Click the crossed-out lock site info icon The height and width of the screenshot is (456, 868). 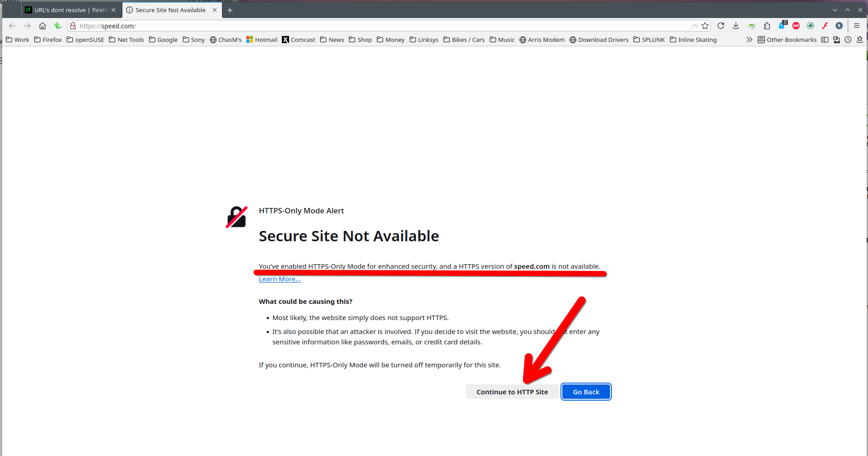click(73, 26)
